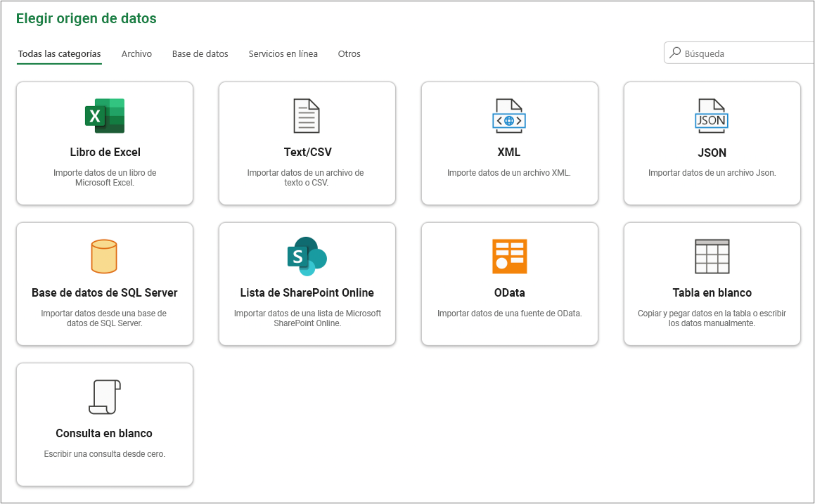This screenshot has width=815, height=504.
Task: Choose the OData card title
Action: click(509, 292)
